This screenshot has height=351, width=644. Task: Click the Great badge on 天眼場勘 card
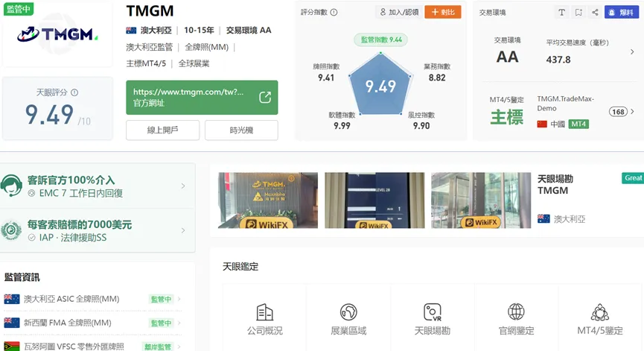(x=633, y=178)
